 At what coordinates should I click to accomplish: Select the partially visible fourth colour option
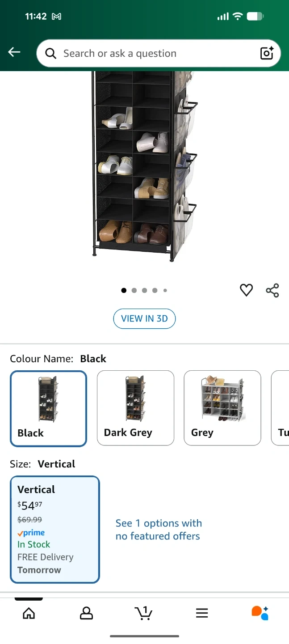pos(280,408)
